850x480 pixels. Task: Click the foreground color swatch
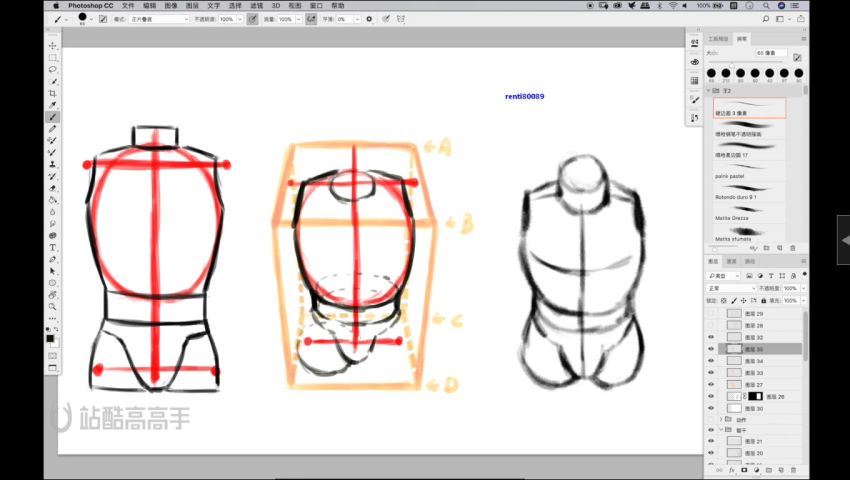click(50, 338)
